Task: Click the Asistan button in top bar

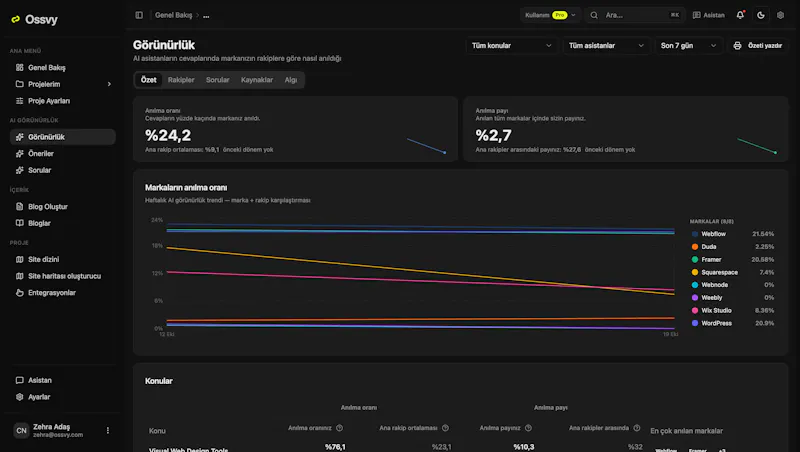Action: pyautogui.click(x=709, y=15)
